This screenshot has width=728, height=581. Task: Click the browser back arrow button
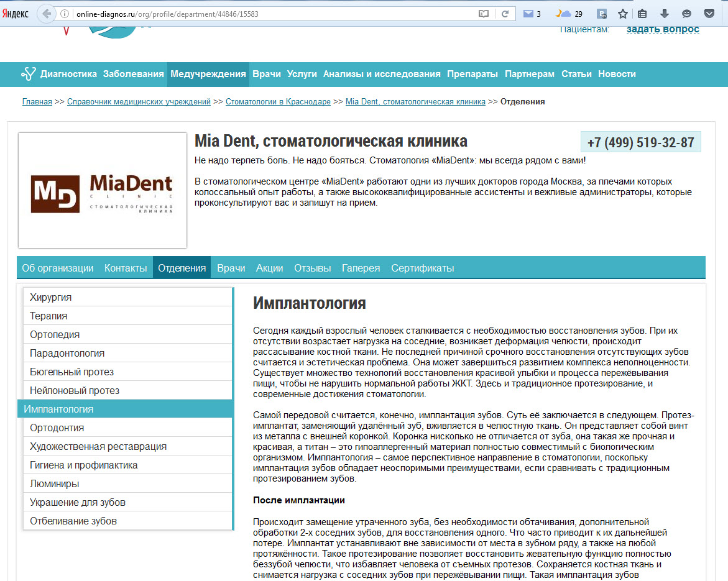(x=47, y=14)
